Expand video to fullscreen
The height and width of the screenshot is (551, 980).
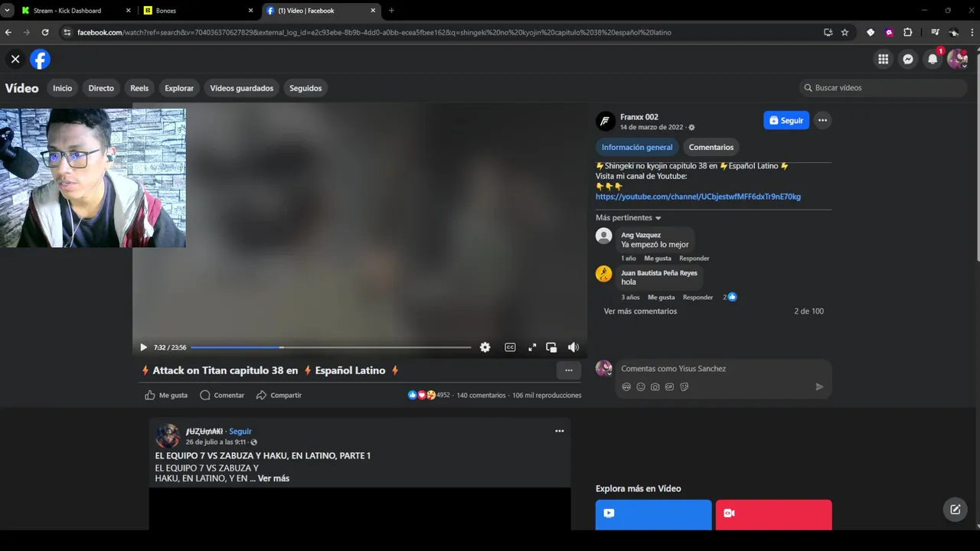532,347
